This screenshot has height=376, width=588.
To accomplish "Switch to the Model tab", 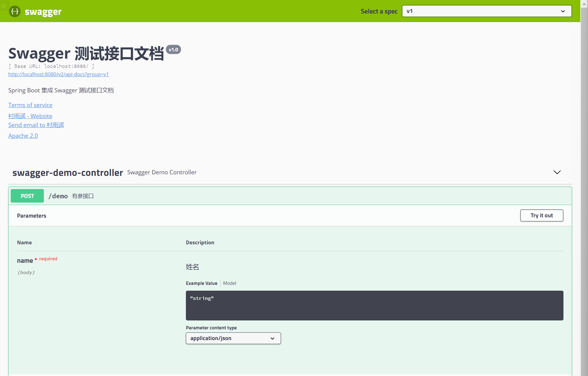I will [x=229, y=283].
